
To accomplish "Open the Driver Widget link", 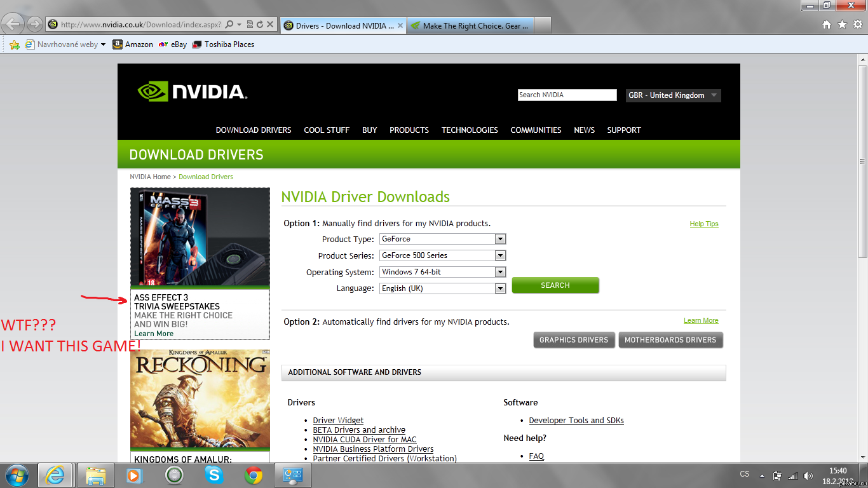I will tap(338, 421).
